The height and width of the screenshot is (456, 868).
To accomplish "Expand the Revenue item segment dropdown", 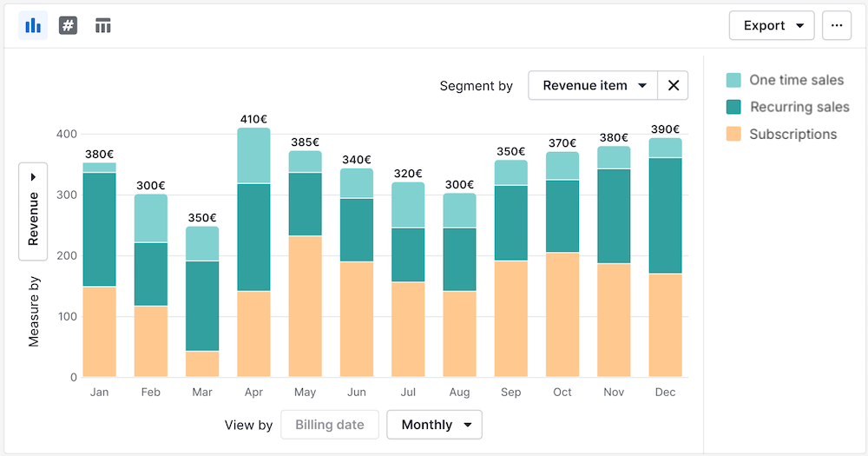I will click(x=594, y=85).
